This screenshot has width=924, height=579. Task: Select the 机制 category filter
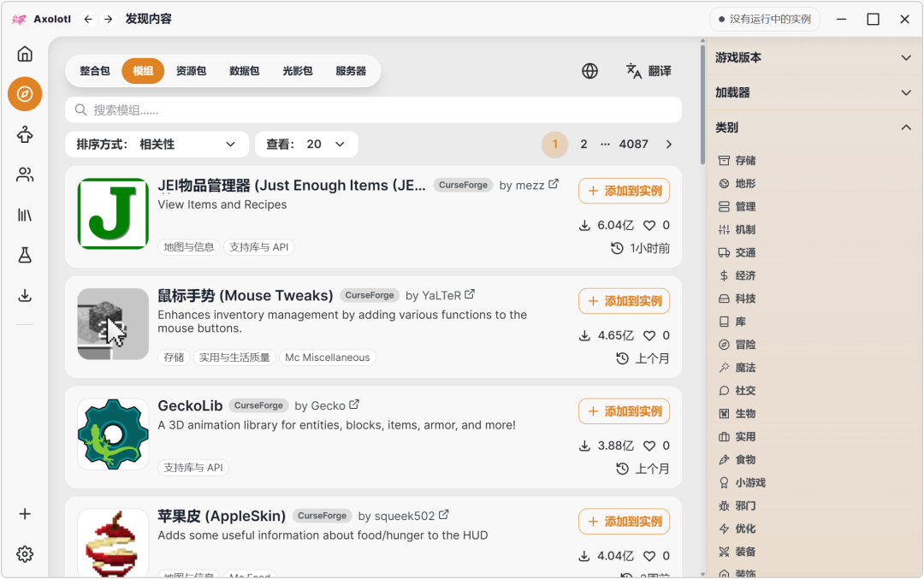click(737, 229)
